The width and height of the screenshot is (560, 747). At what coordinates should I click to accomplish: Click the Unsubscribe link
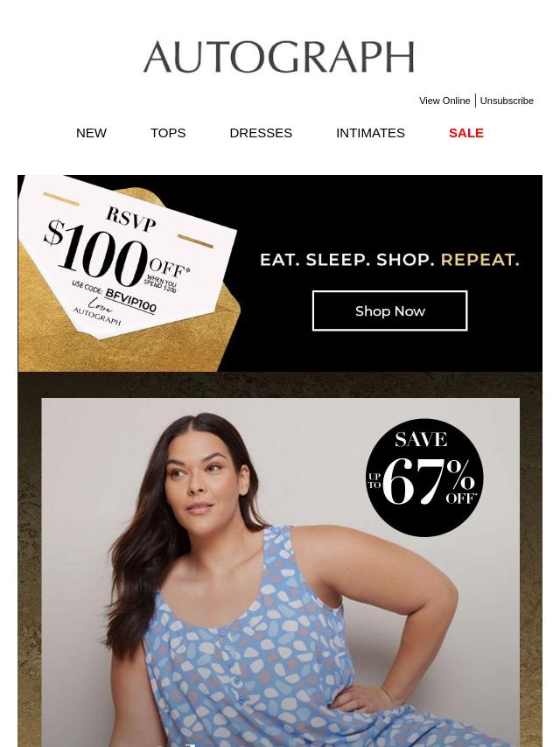[507, 101]
